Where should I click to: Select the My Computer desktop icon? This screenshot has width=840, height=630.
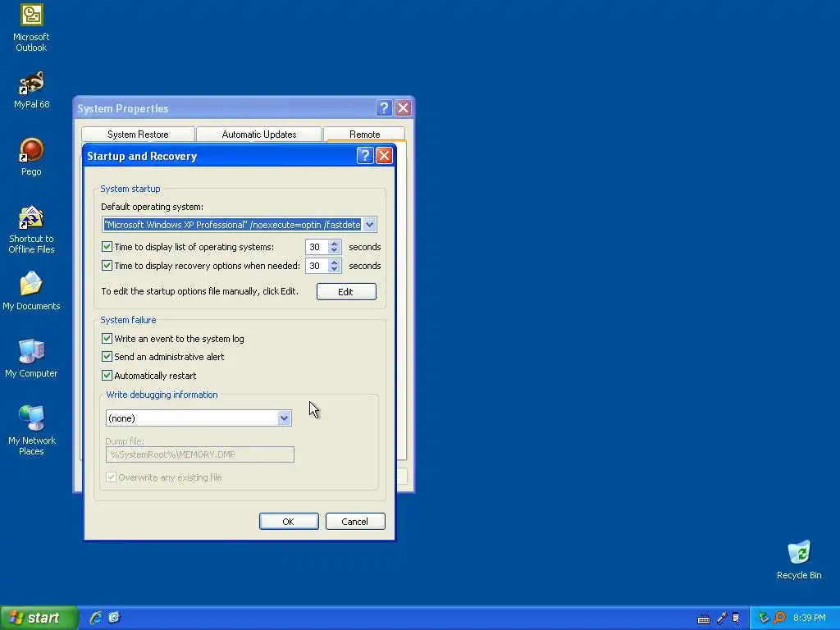pos(31,358)
